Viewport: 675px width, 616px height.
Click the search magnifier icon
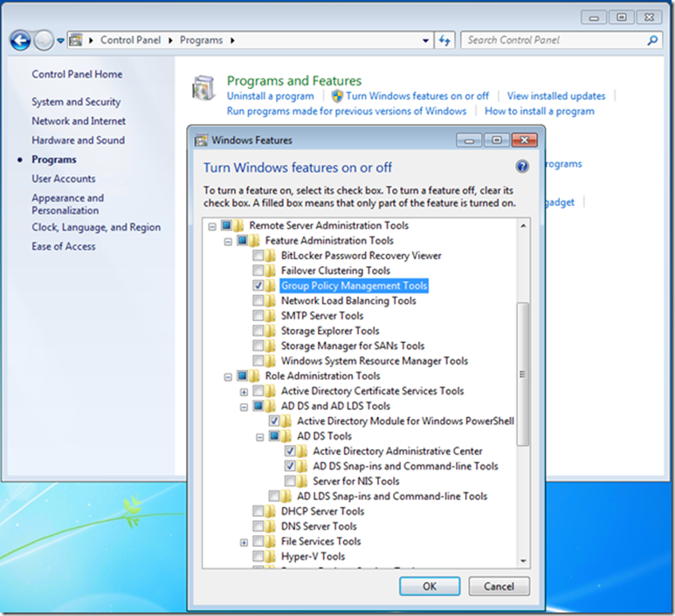(x=652, y=40)
